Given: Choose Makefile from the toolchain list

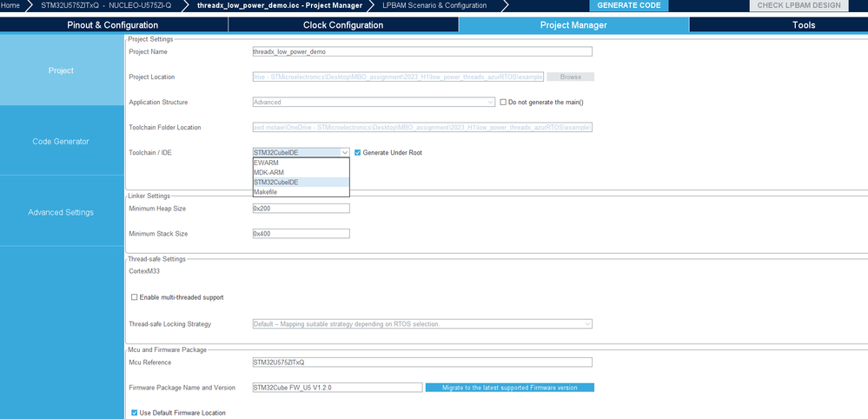Looking at the screenshot, I should click(301, 192).
